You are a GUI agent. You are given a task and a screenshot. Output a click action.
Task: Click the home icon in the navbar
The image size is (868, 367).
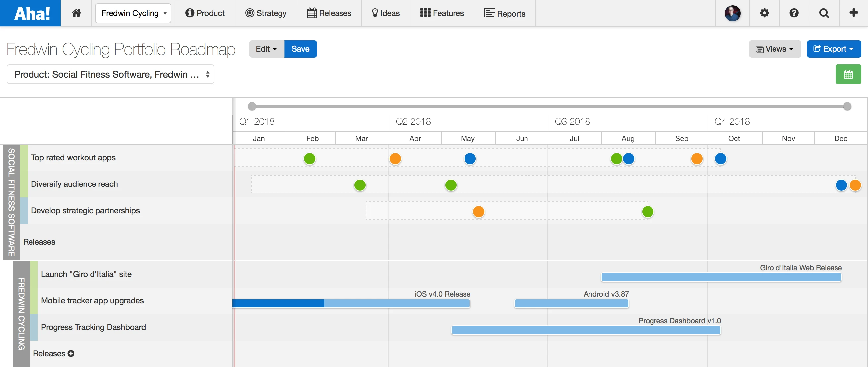[76, 13]
